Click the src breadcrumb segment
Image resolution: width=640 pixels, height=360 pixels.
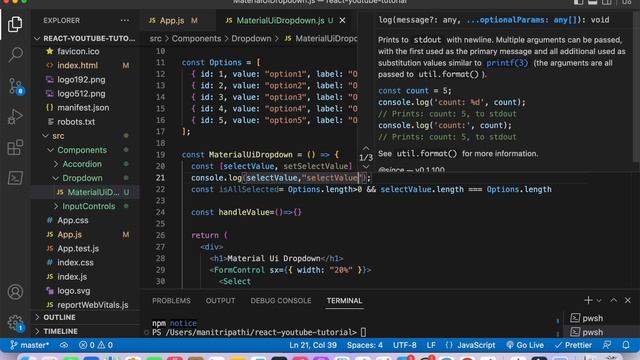point(156,39)
